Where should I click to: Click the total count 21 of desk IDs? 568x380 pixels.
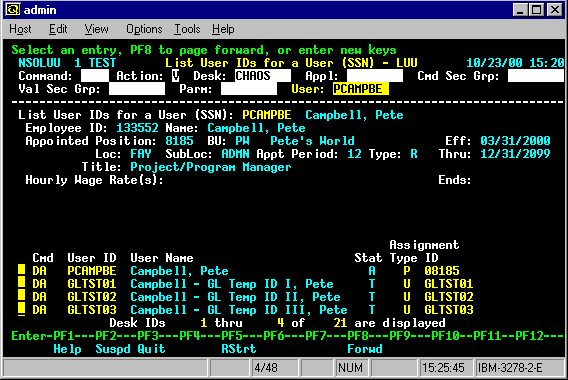coord(340,323)
